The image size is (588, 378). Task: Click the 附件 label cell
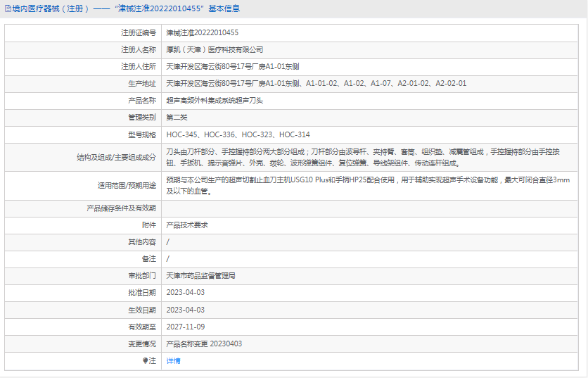tap(83, 225)
